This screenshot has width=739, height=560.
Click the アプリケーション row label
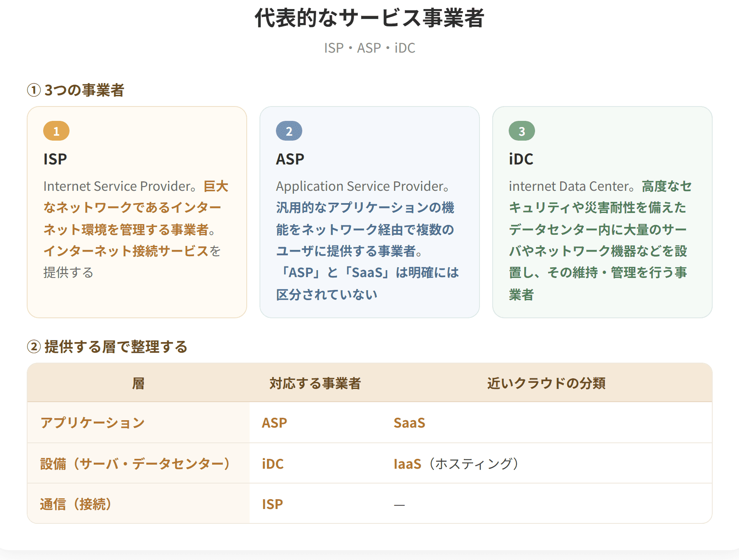point(93,423)
